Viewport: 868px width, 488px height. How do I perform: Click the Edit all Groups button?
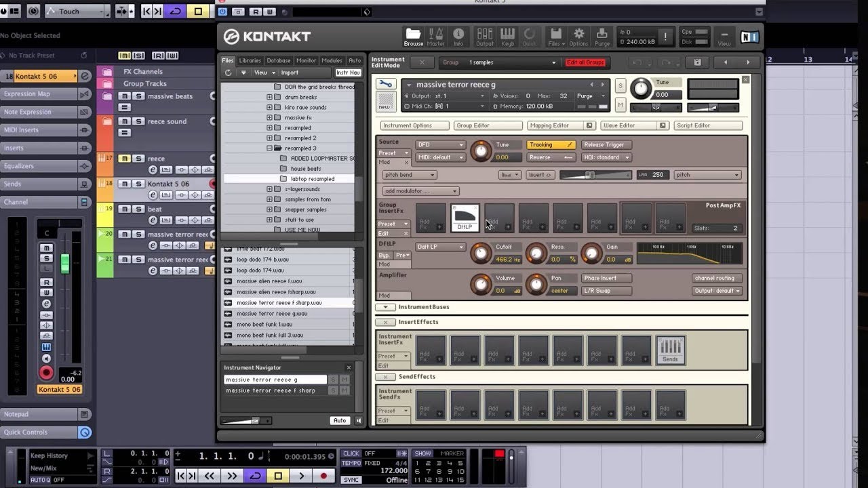click(x=585, y=62)
